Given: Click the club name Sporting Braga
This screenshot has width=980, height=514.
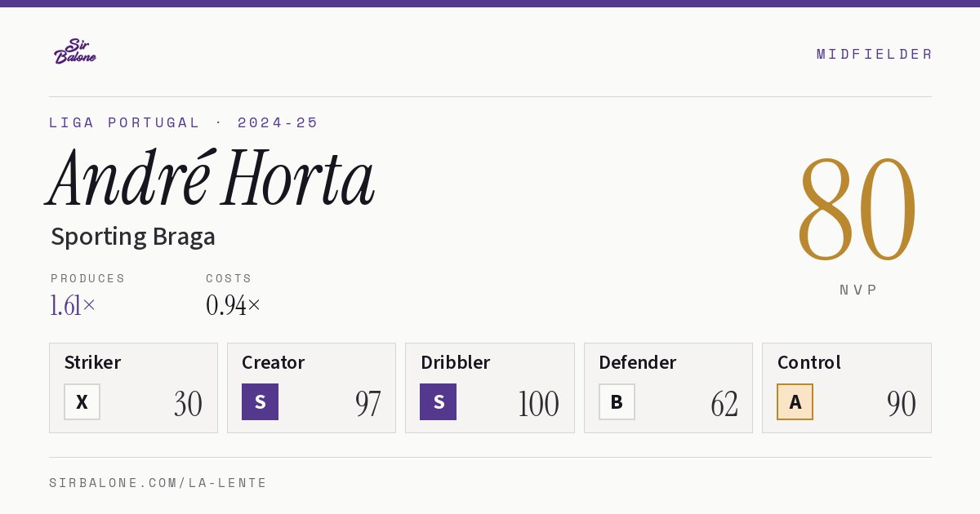Looking at the screenshot, I should tap(133, 237).
